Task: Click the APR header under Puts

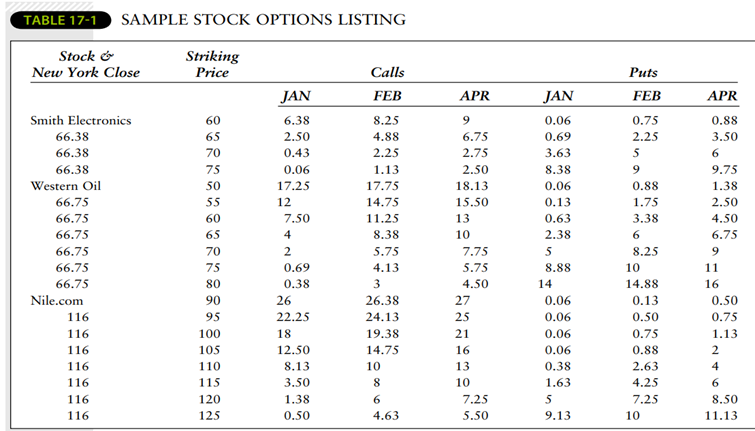Action: click(721, 98)
